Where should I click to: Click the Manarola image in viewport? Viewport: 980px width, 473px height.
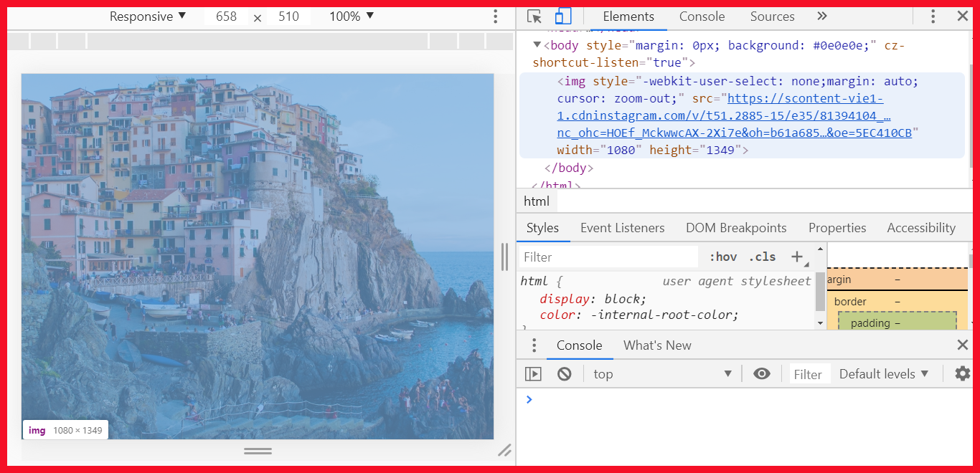(258, 257)
